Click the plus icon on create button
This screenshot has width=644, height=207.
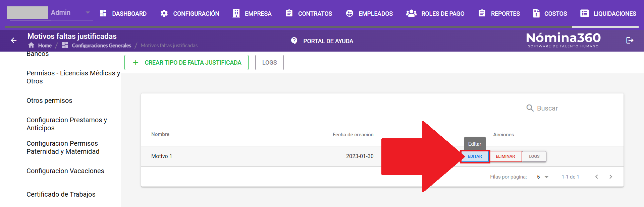(136, 63)
